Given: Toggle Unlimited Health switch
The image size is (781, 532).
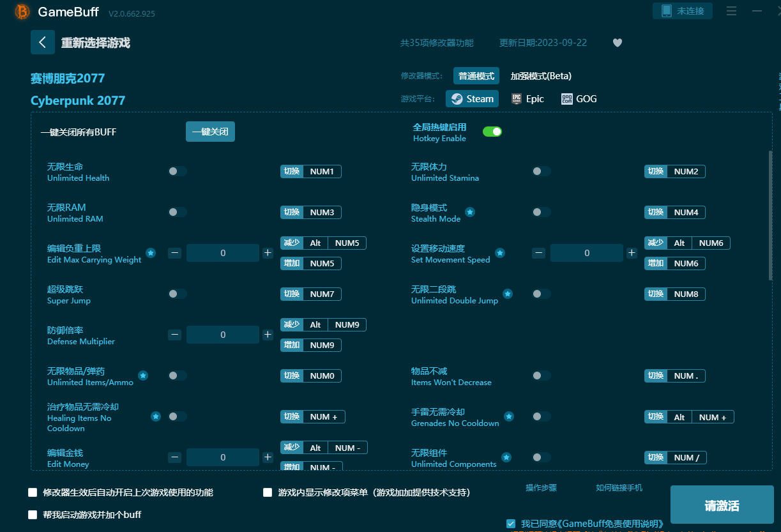Looking at the screenshot, I should point(178,171).
